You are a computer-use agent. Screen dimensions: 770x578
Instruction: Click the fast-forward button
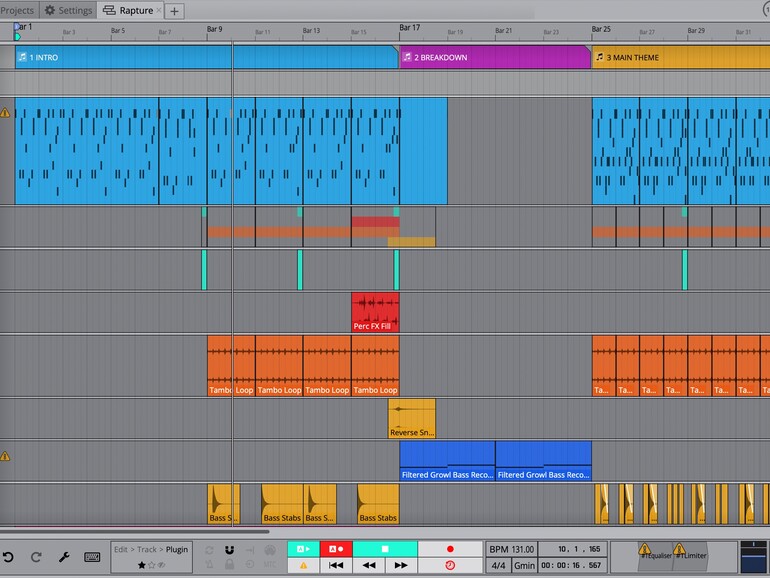point(401,565)
